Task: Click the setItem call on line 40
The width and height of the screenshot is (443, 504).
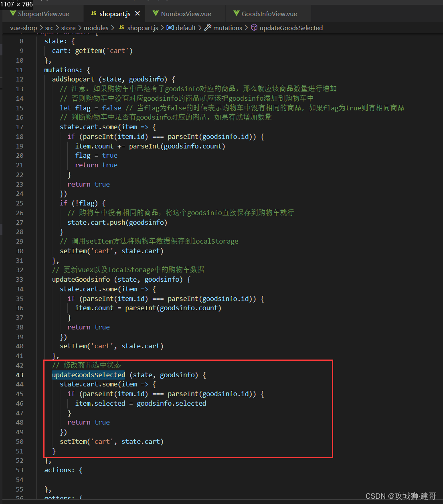Action: point(112,346)
